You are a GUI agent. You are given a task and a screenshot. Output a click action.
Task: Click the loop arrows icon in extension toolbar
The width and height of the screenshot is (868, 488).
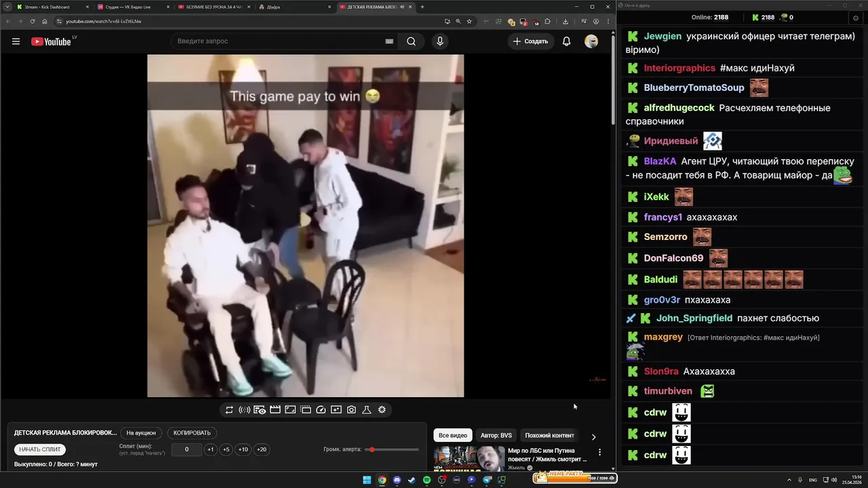[x=229, y=409]
